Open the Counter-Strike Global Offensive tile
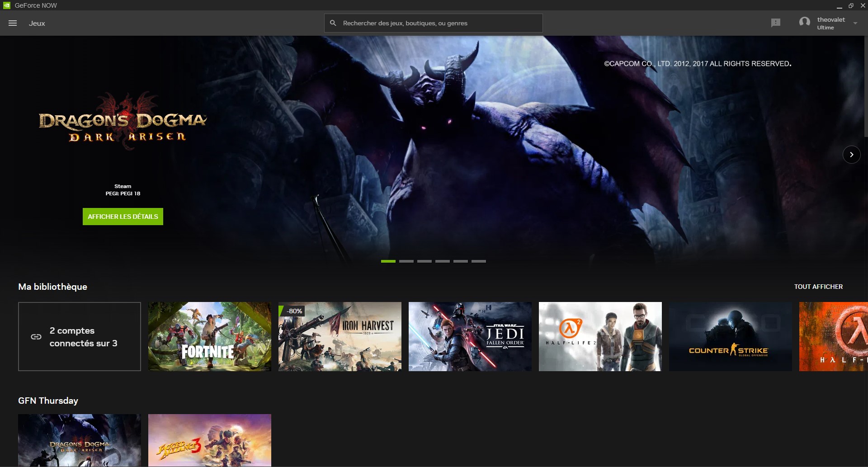The width and height of the screenshot is (868, 467). click(x=731, y=337)
